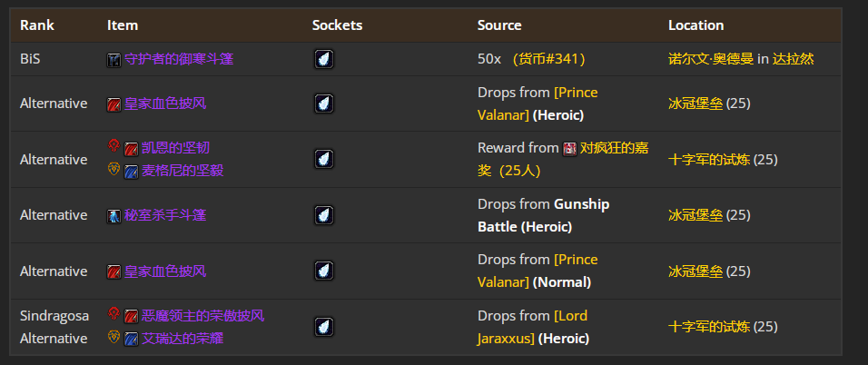Click socket gem icon in Lord Jaraxxus row

(324, 327)
